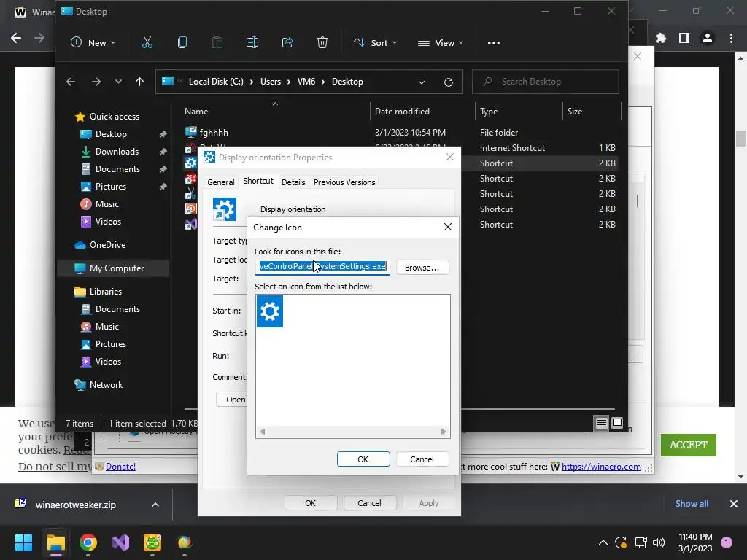This screenshot has width=747, height=560.
Task: Open Google Chrome from the taskbar
Action: pos(88,542)
